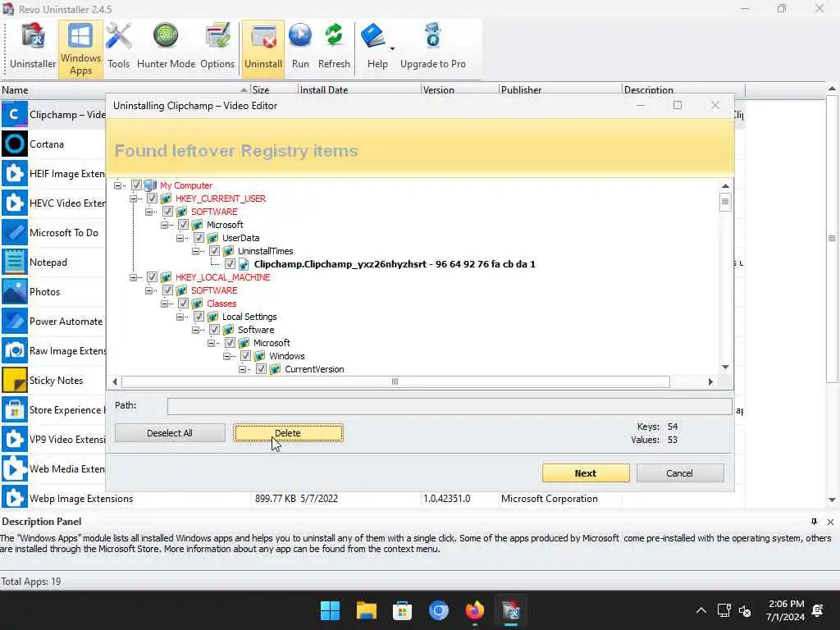Collapse the UninstallTimes tree node
Image resolution: width=840 pixels, height=630 pixels.
click(195, 251)
